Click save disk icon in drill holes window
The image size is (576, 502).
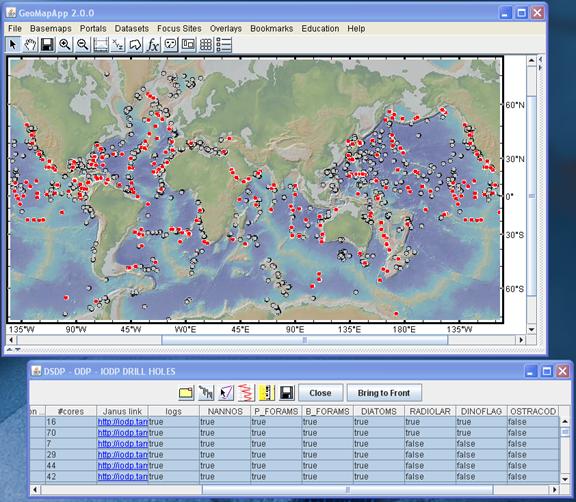pos(287,393)
